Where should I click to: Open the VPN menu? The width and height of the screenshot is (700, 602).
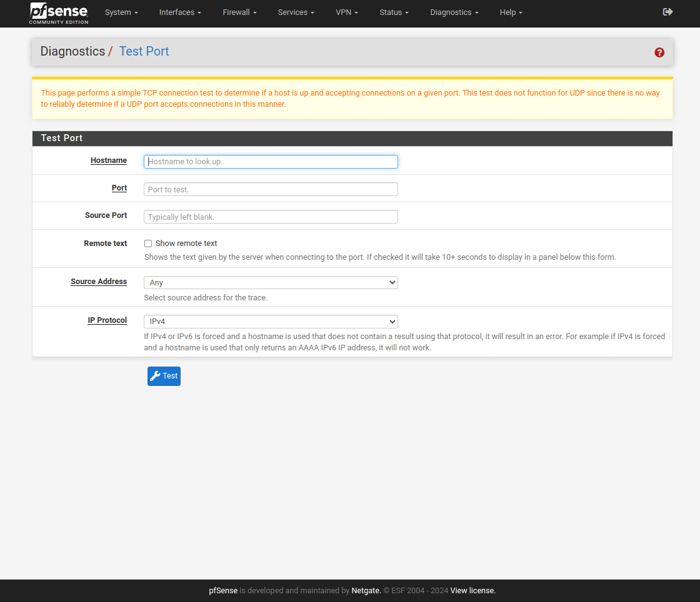[347, 12]
